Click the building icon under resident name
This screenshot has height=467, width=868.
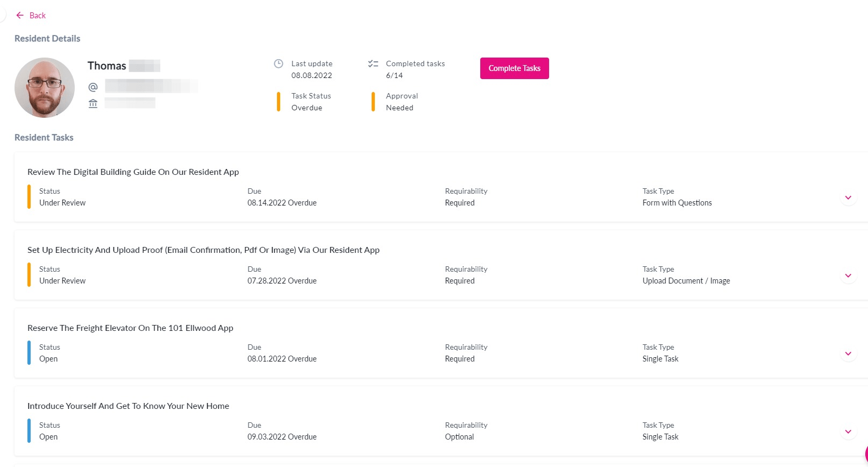(93, 103)
